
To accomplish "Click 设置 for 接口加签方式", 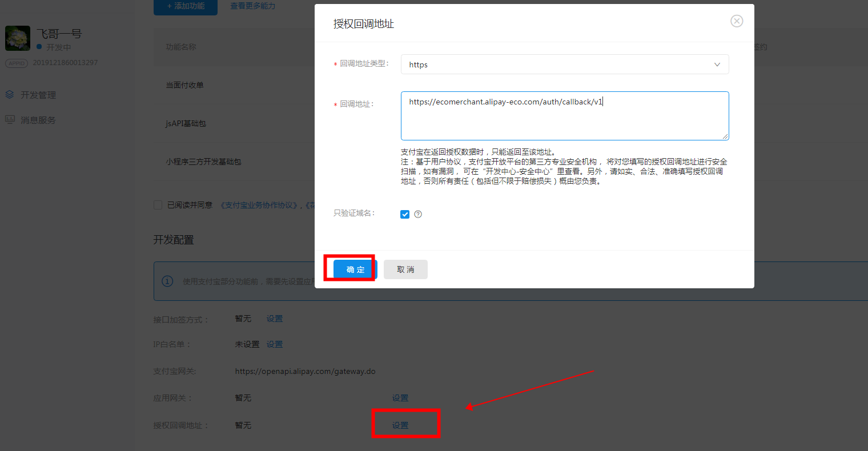I will [275, 319].
